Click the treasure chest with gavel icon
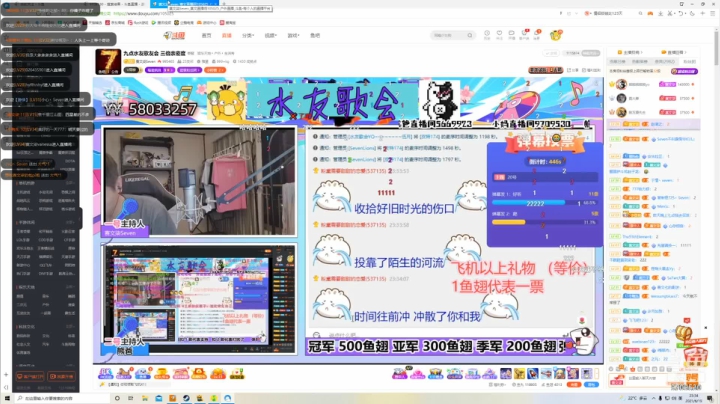Screen dimensions: 720x404 [683, 335]
